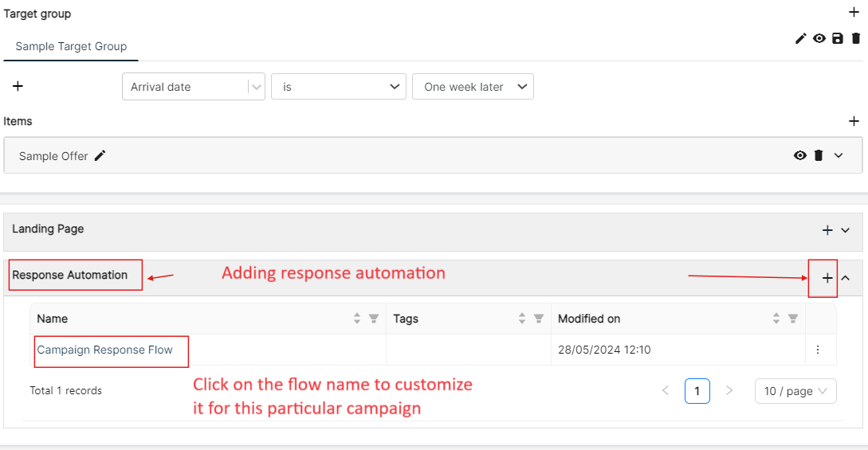Add a Landing Page with plus icon

pyautogui.click(x=827, y=230)
